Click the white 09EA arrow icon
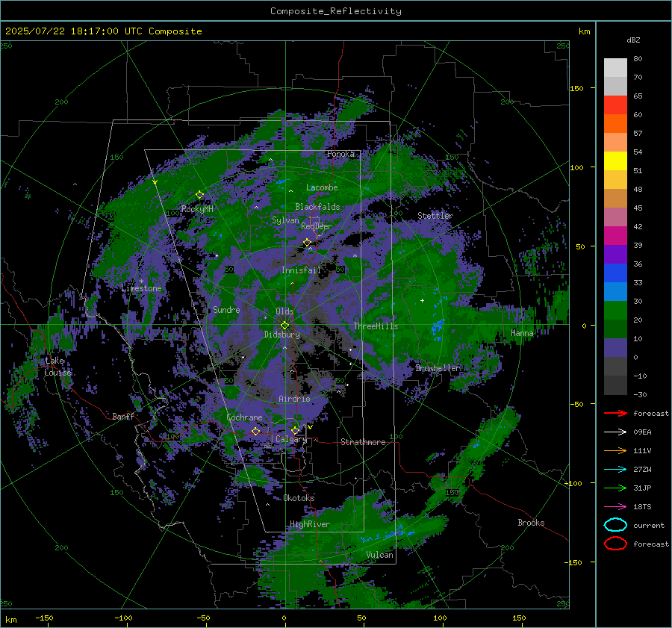The height and width of the screenshot is (628, 672). pyautogui.click(x=615, y=432)
